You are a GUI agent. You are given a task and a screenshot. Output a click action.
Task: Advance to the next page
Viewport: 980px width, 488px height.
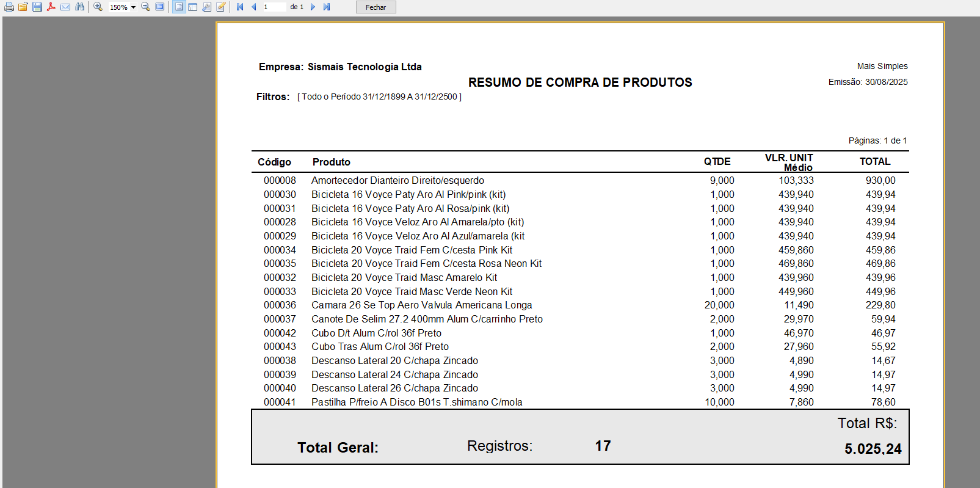(x=313, y=7)
